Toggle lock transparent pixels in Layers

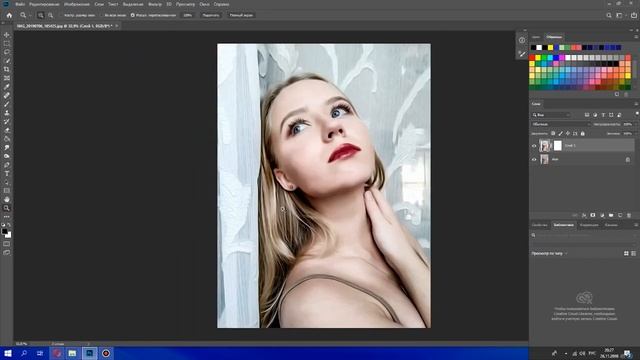pos(553,133)
